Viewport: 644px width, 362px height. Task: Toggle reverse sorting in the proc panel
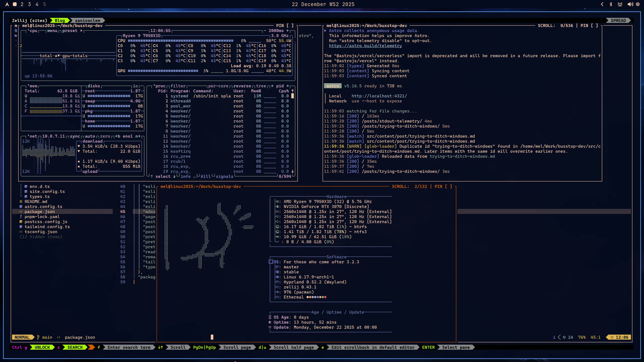[242, 86]
